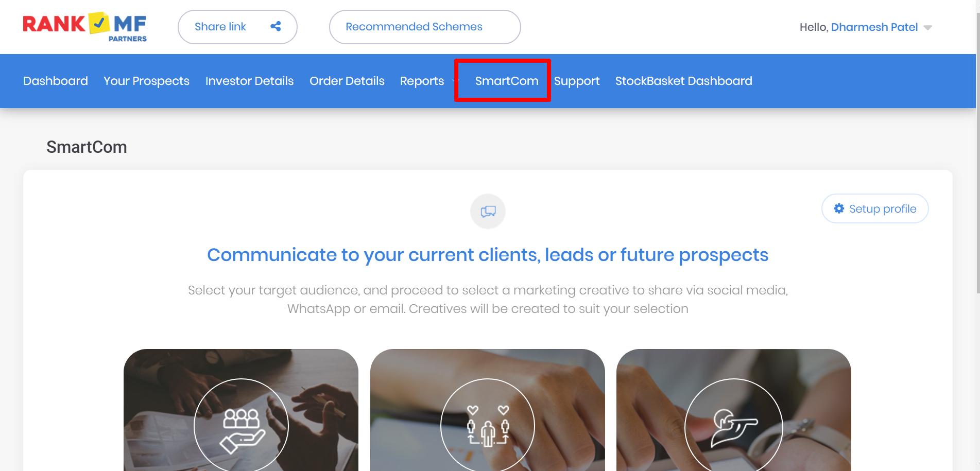Click the share icon in Share link
The height and width of the screenshot is (471, 980).
coord(276,26)
